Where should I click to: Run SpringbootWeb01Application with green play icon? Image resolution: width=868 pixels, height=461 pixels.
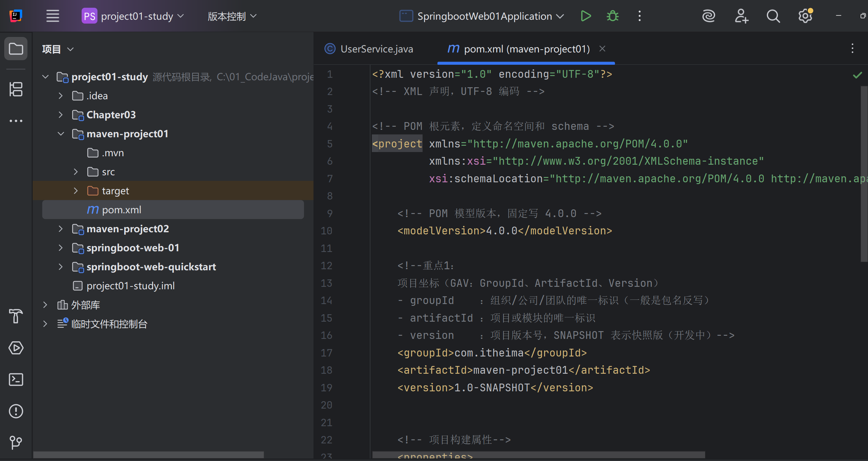[585, 16]
